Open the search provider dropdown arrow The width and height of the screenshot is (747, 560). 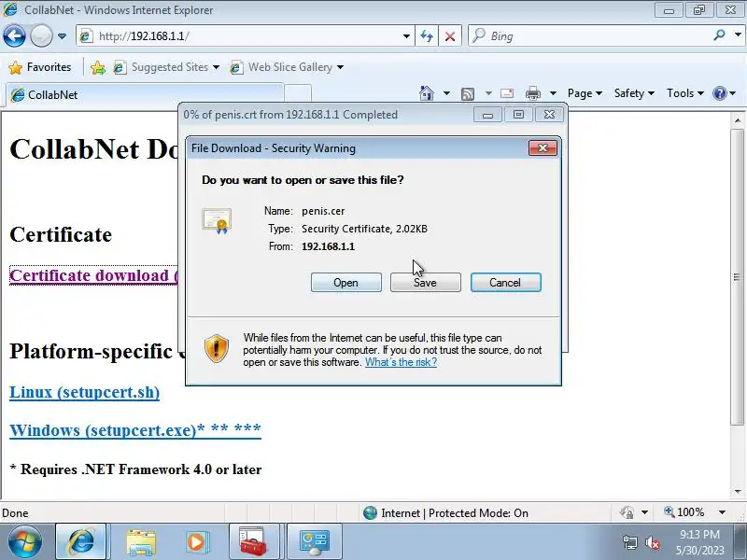point(738,35)
